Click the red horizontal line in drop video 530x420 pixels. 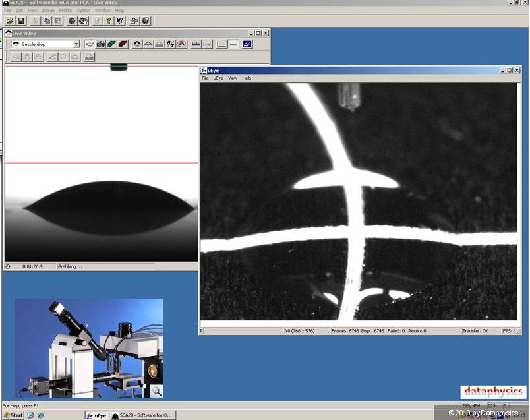point(99,163)
